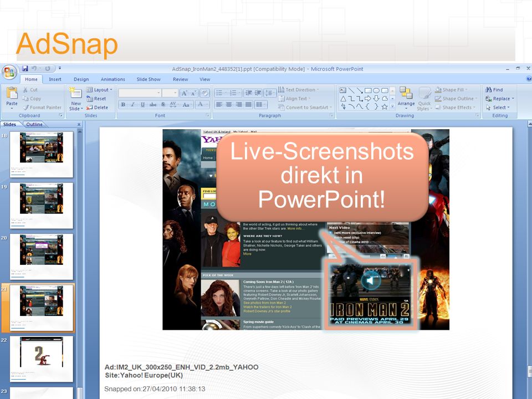Image resolution: width=532 pixels, height=399 pixels.
Task: Switch to the Outline pane tab
Action: [x=34, y=125]
